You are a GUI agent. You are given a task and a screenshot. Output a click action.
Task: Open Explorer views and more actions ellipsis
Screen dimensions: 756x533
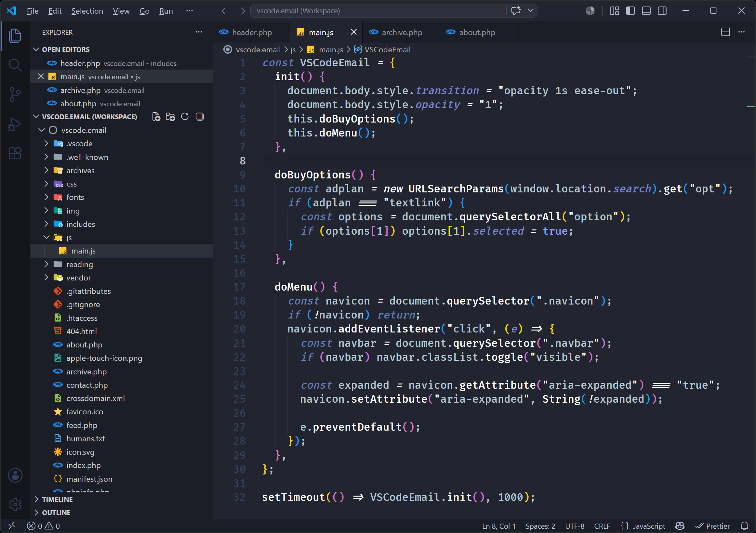coord(199,32)
